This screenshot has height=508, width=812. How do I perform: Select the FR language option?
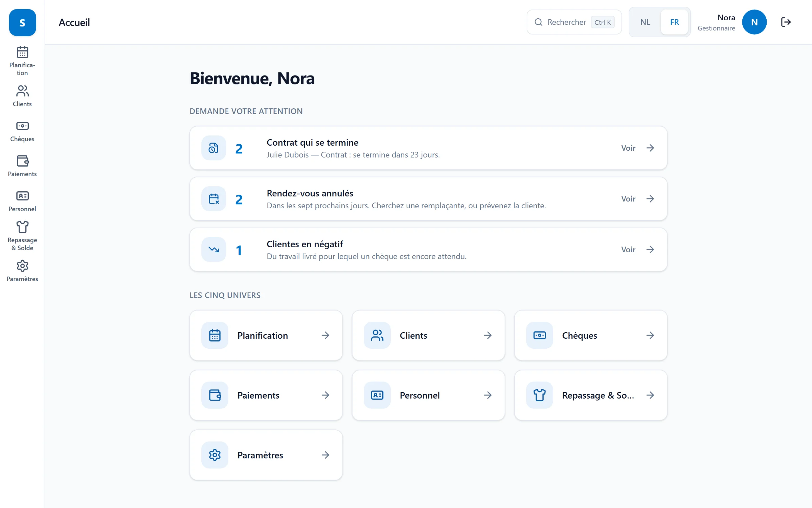point(674,22)
